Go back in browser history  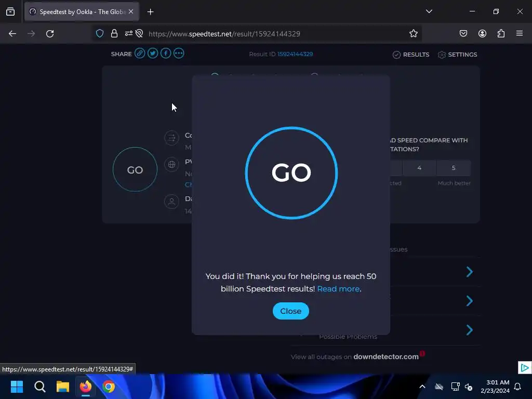pyautogui.click(x=12, y=34)
